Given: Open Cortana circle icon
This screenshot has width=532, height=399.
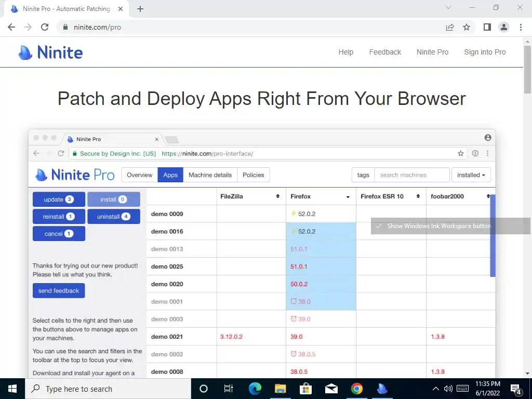Looking at the screenshot, I should click(x=204, y=389).
